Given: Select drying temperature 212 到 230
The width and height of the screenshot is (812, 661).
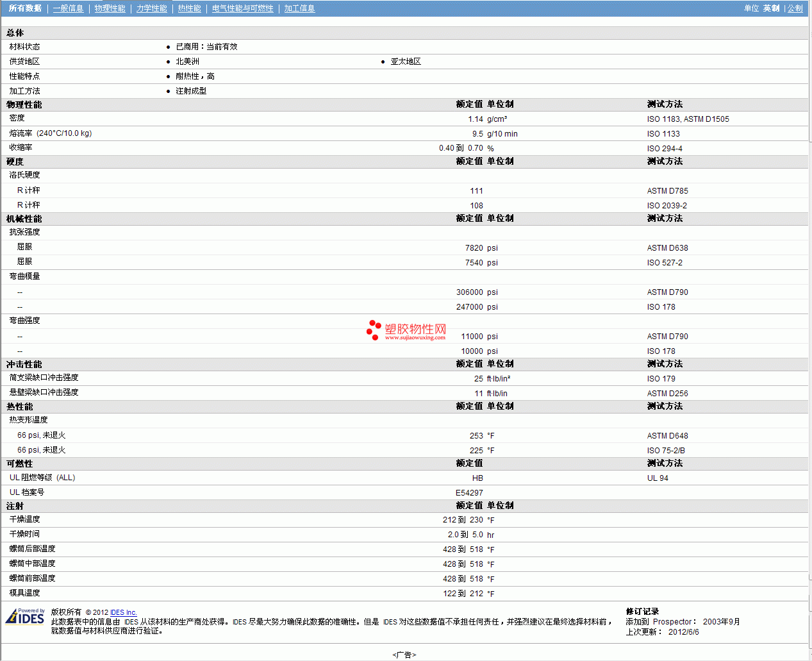Looking at the screenshot, I should click(x=463, y=521).
